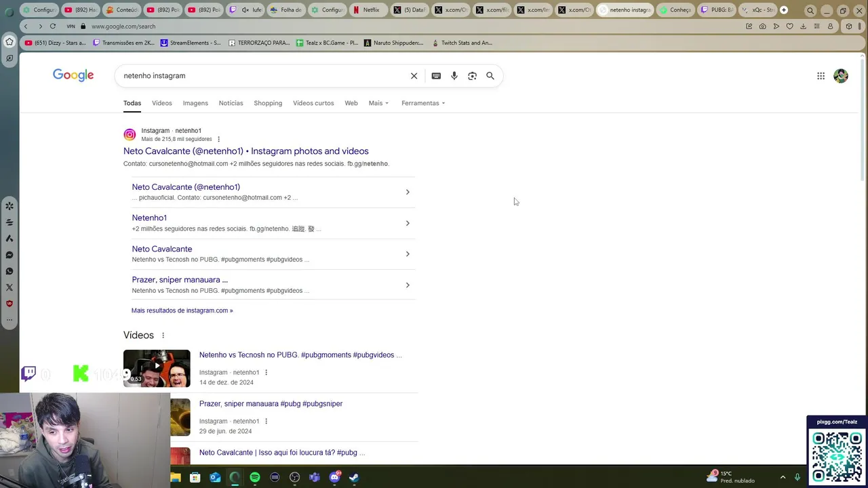
Task: Open OBS Studio from the taskbar
Action: click(294, 477)
